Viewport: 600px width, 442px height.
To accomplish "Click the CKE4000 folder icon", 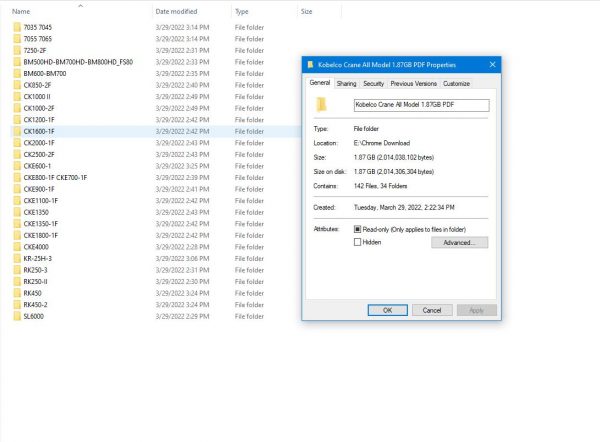I will coord(17,247).
